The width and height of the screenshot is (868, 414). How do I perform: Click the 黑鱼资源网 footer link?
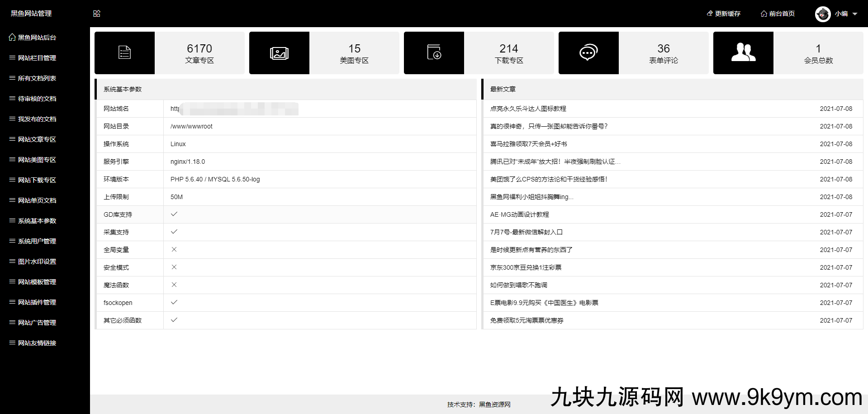tap(494, 404)
